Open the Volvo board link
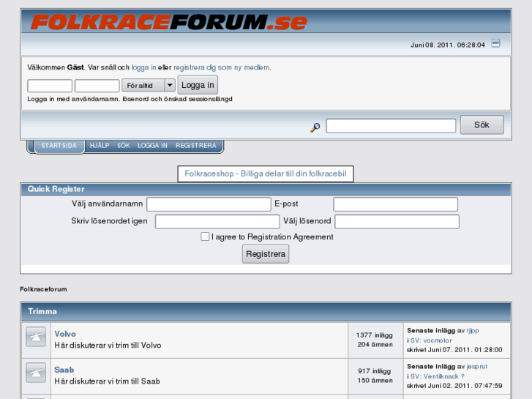This screenshot has width=532, height=399. (x=65, y=334)
